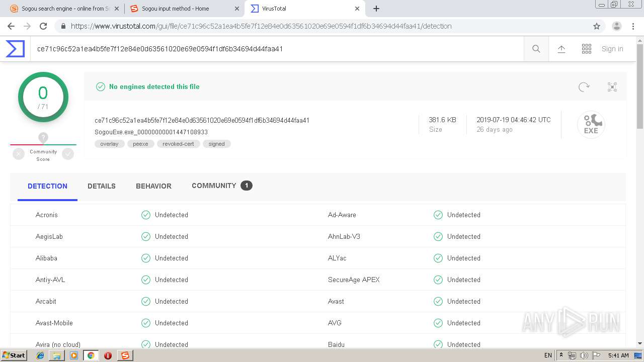Open the DETAILS tab

tap(102, 186)
